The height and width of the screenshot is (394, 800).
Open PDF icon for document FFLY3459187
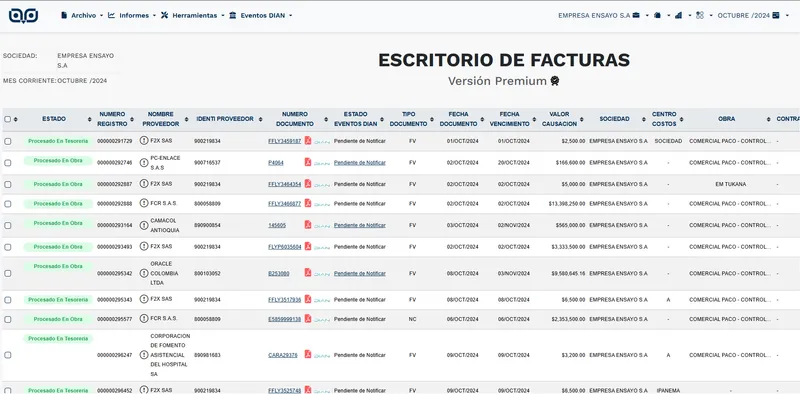pos(308,140)
